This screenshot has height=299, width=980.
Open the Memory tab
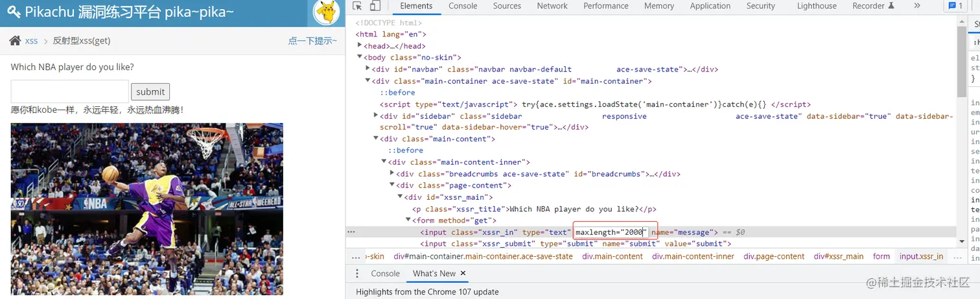click(x=659, y=6)
